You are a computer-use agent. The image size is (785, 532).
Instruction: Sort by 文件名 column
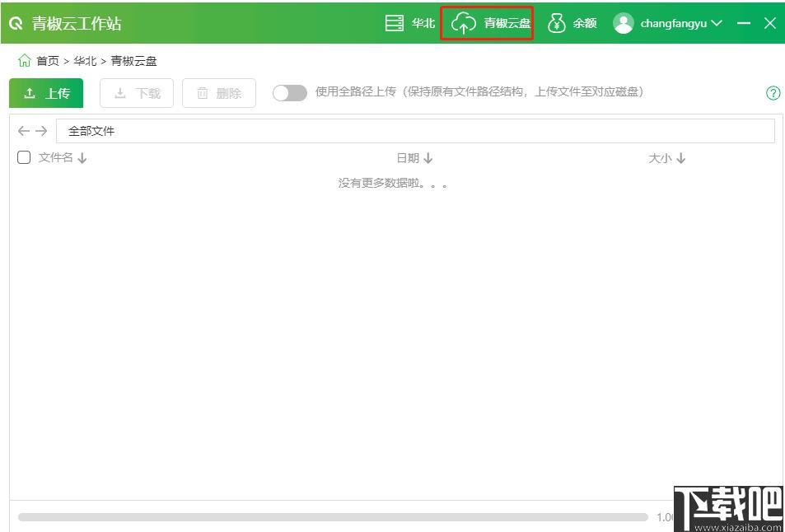click(x=63, y=158)
